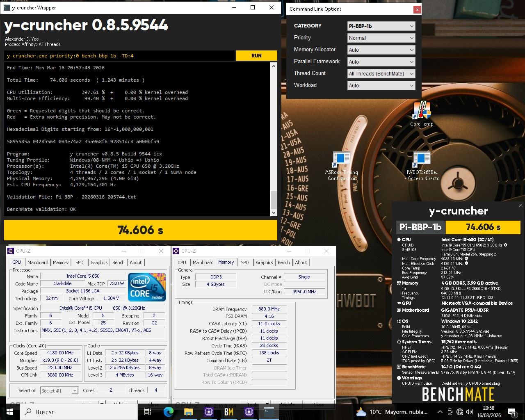The height and width of the screenshot is (420, 525).
Task: Click console scrollbar up arrow
Action: (x=274, y=66)
